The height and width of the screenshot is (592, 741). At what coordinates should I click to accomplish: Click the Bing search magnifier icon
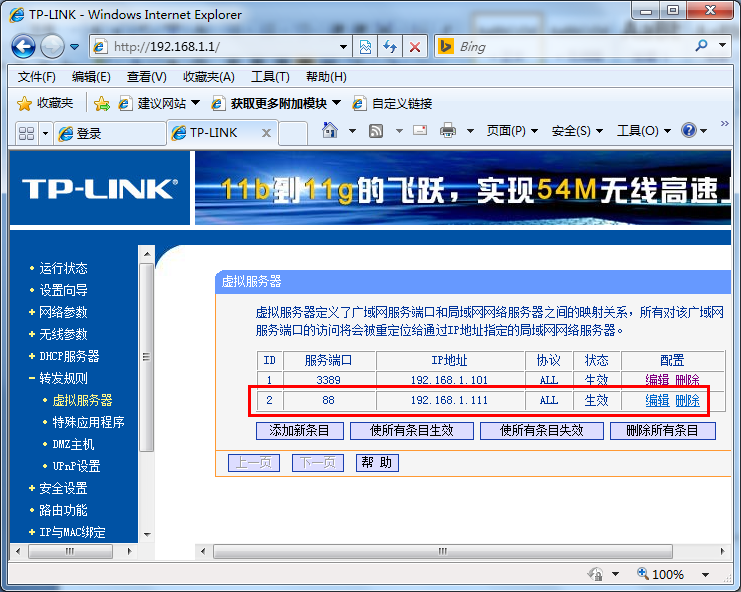pos(701,46)
